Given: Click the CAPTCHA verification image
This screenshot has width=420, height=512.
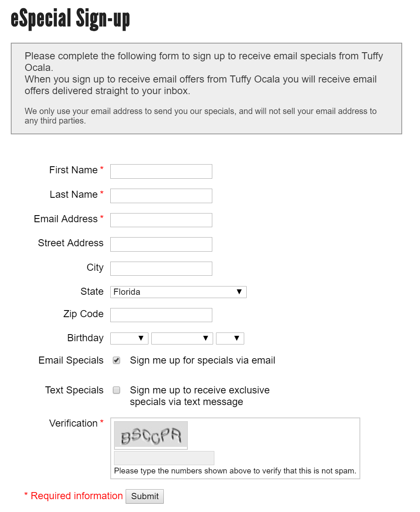Looking at the screenshot, I should [151, 435].
